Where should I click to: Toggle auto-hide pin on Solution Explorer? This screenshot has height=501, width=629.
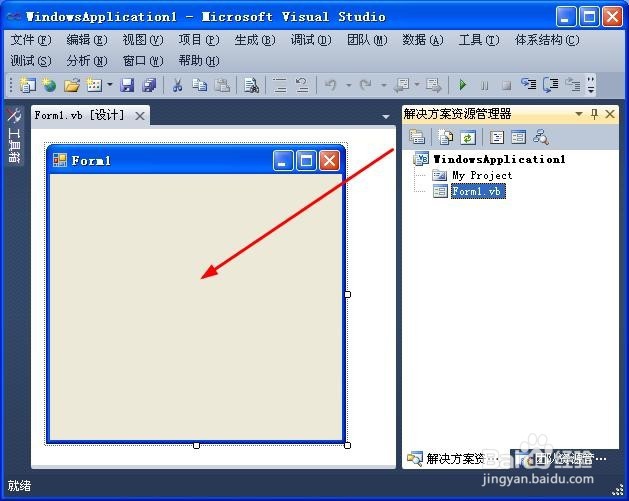tap(595, 114)
